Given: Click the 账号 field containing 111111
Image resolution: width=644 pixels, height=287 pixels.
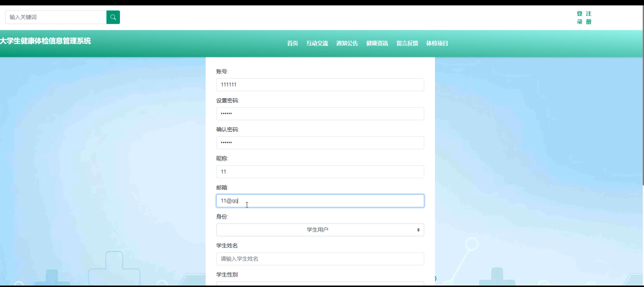Looking at the screenshot, I should pos(320,85).
